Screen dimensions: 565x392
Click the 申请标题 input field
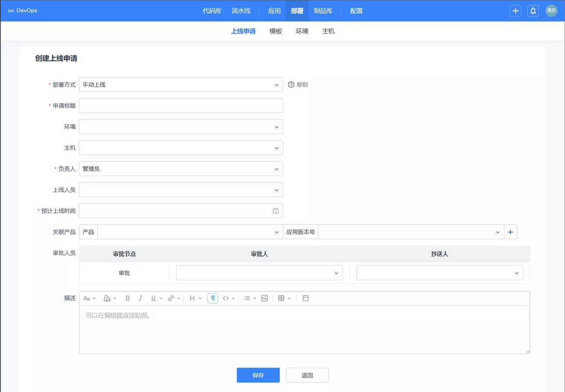[181, 106]
